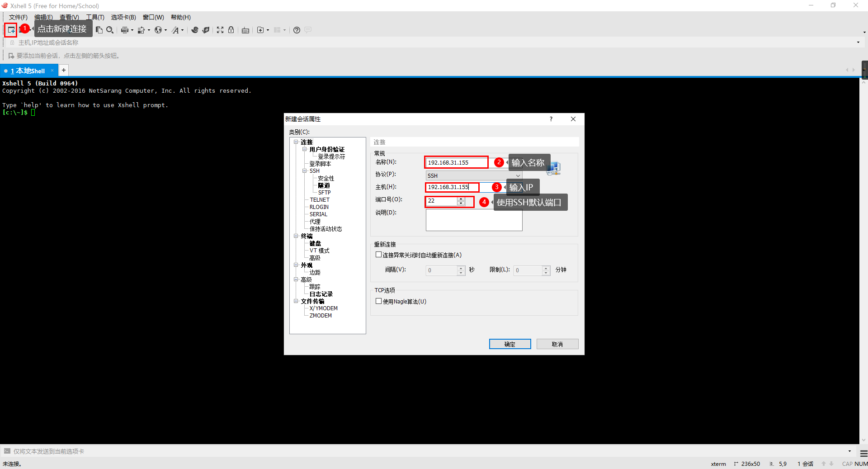Open the print icon dropdown arrow
This screenshot has width=868, height=469.
tap(132, 30)
